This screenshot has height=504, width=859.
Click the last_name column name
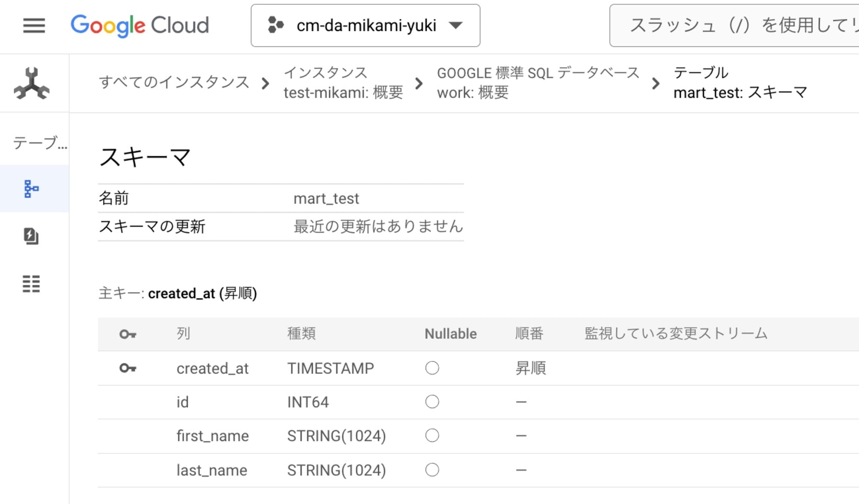212,471
